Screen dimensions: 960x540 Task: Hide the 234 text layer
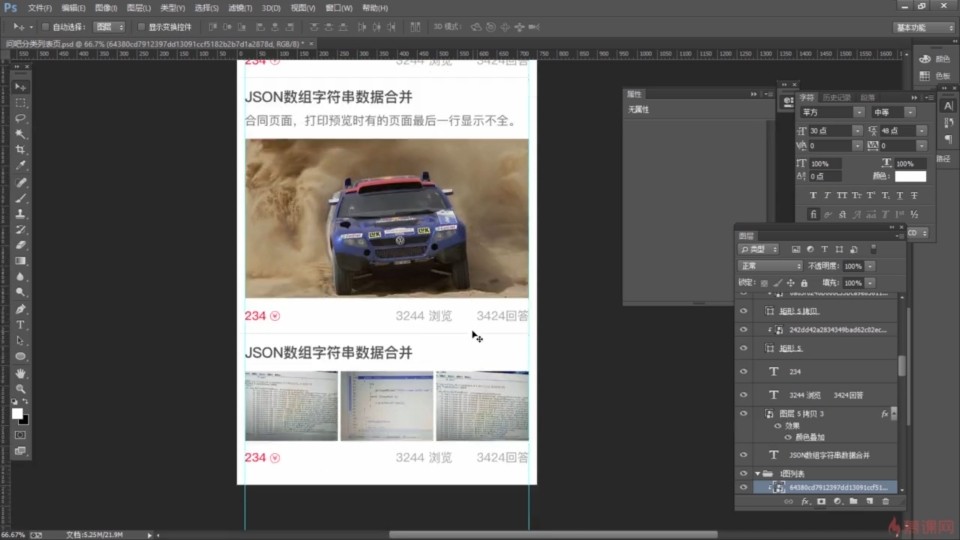pos(743,370)
